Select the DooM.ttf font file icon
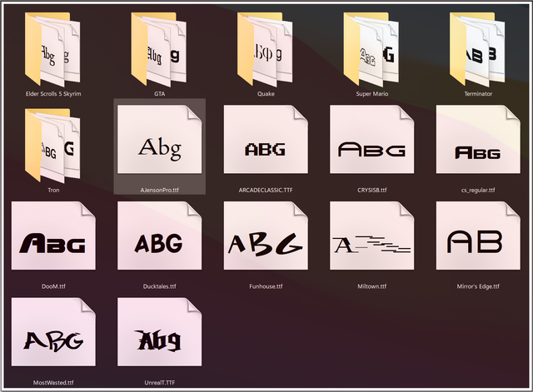This screenshot has height=392, width=533. (x=53, y=236)
